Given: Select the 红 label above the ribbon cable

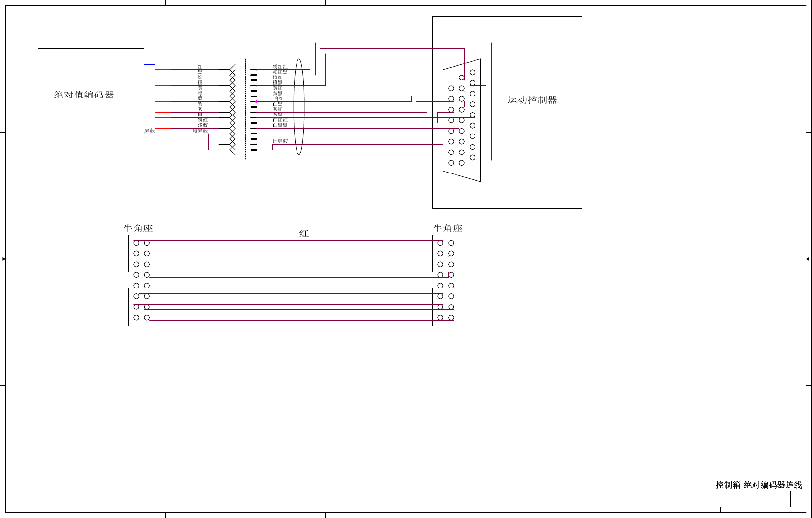Looking at the screenshot, I should point(304,234).
